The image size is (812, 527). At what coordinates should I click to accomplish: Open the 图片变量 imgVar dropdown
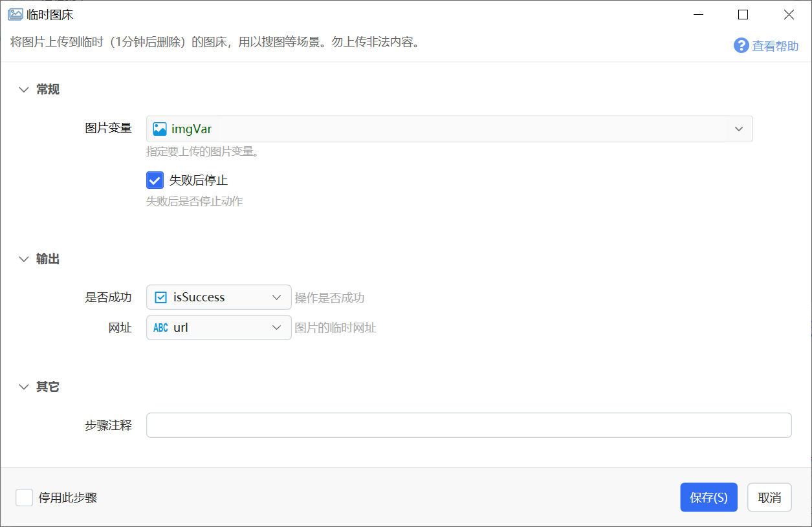point(449,129)
